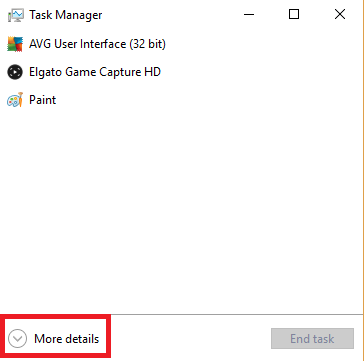Click the Elgato Game Capture black icon

coord(15,72)
